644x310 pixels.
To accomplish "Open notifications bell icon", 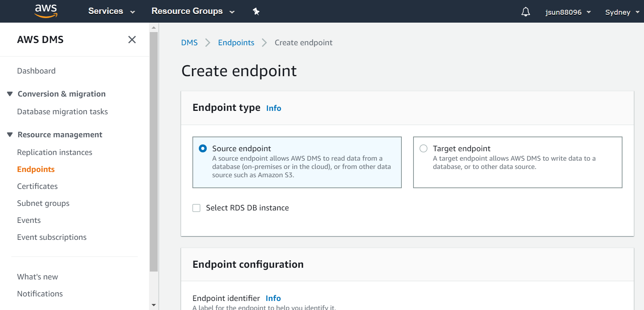I will [526, 12].
